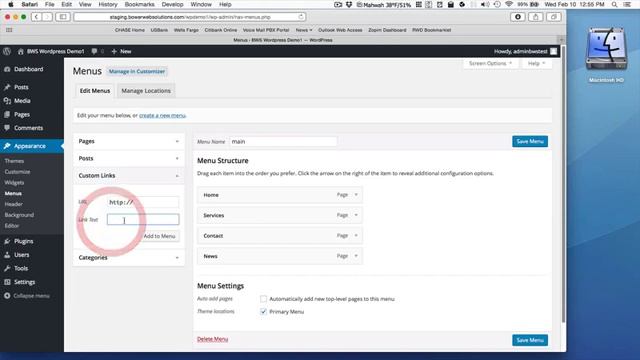The width and height of the screenshot is (640, 360).
Task: Open the CHASE Home bookmark
Action: [130, 30]
